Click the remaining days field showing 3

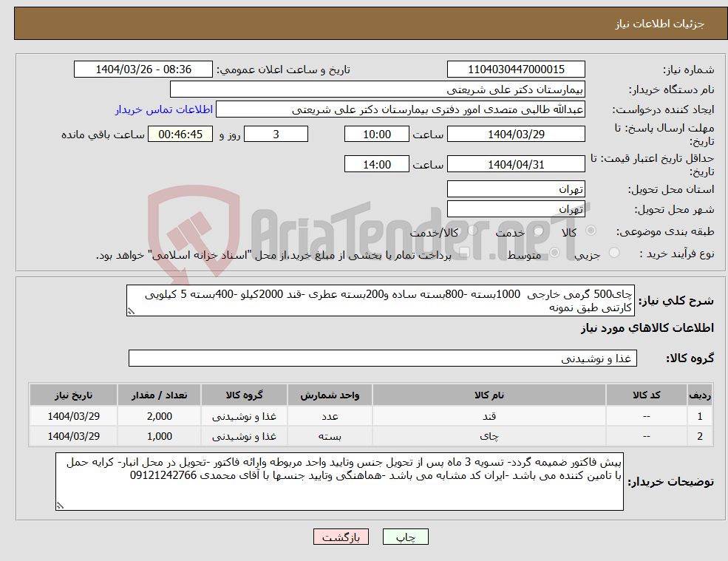click(x=276, y=135)
